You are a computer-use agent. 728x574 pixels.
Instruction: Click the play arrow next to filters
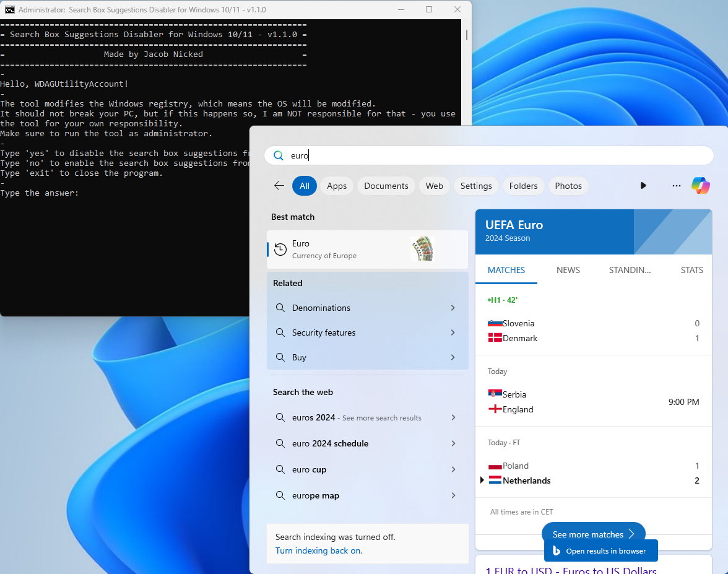[x=643, y=186]
